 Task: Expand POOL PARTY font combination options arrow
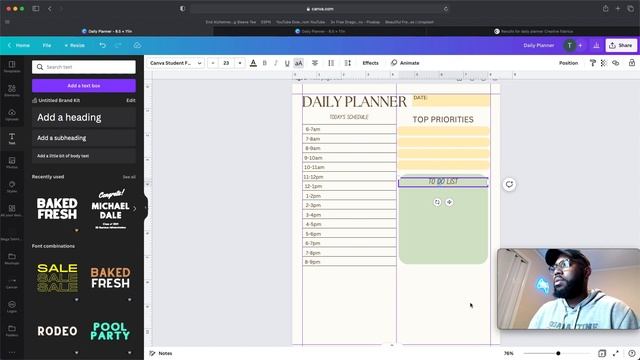pyautogui.click(x=130, y=353)
